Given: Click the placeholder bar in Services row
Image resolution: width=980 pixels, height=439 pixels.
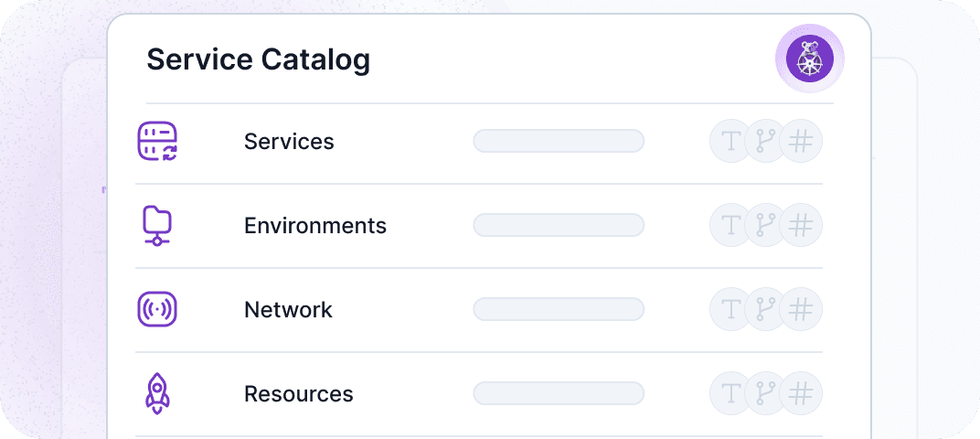Looking at the screenshot, I should [559, 141].
